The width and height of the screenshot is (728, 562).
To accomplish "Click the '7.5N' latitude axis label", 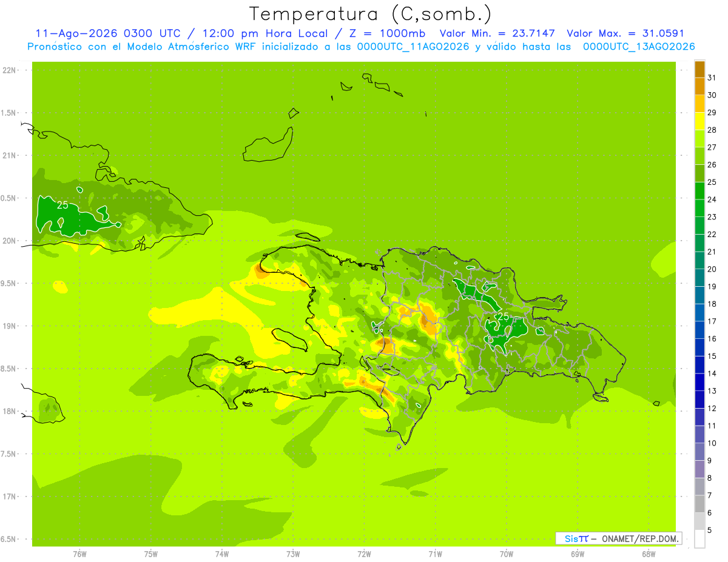I will (9, 454).
